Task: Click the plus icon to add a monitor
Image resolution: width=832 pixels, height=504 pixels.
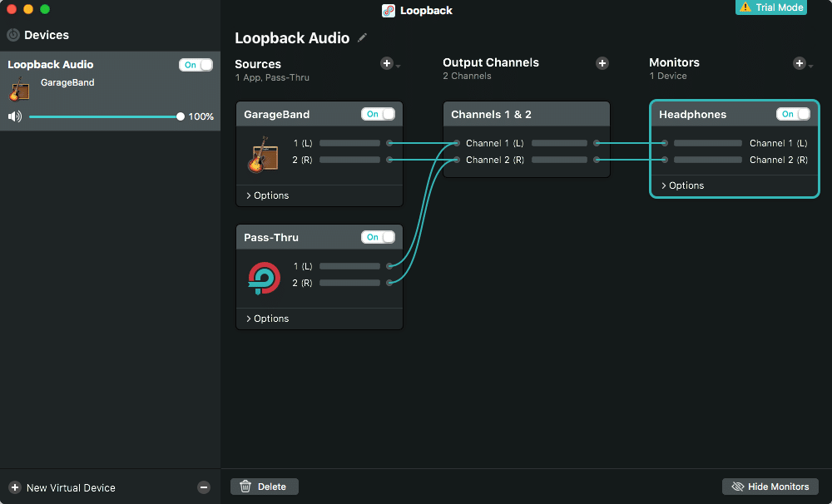Action: pos(799,63)
